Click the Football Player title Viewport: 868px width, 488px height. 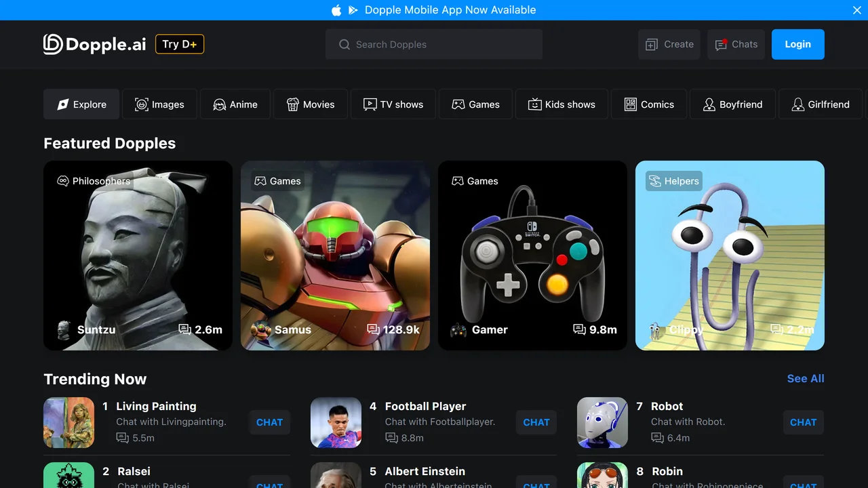[x=425, y=406]
